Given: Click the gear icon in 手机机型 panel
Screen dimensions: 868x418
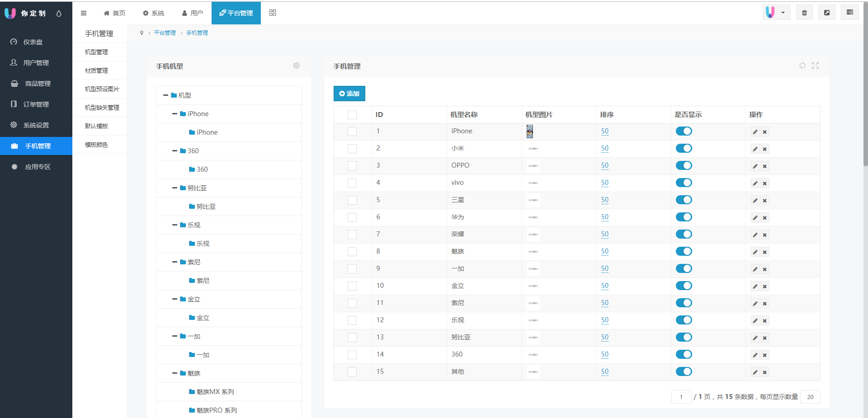Looking at the screenshot, I should (297, 66).
